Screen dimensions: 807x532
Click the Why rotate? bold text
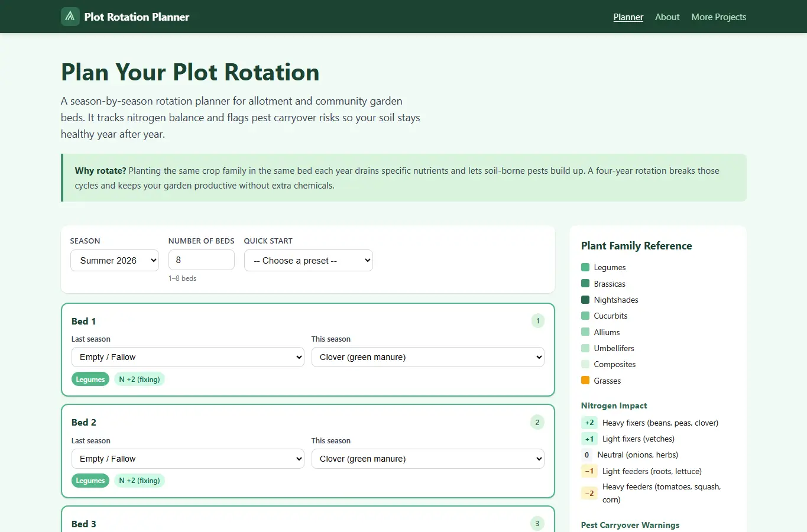tap(100, 171)
